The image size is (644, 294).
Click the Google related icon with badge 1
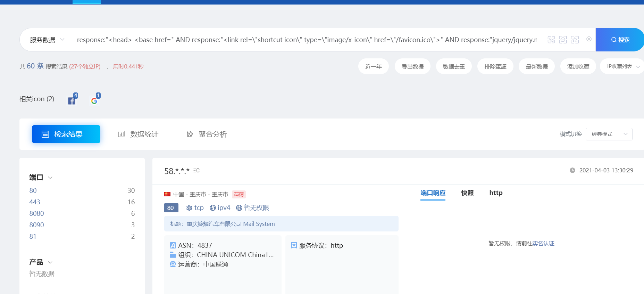point(94,100)
